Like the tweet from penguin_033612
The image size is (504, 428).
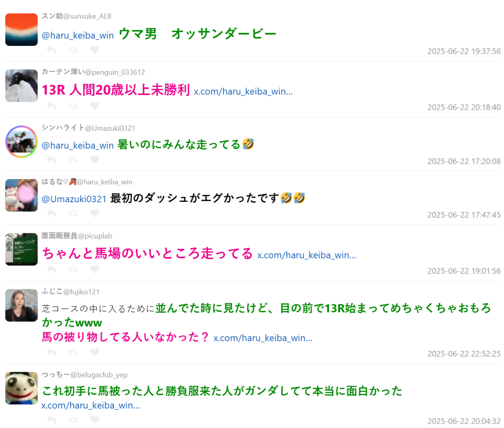(x=95, y=106)
